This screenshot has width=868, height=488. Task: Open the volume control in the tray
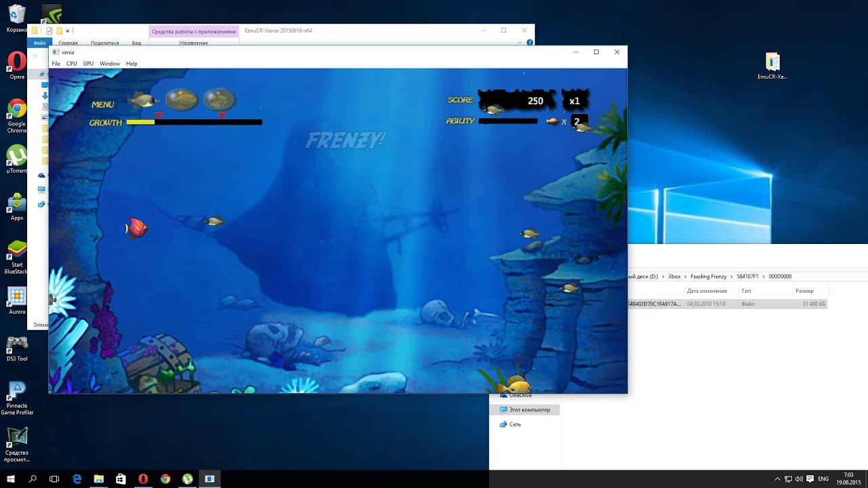coord(799,479)
